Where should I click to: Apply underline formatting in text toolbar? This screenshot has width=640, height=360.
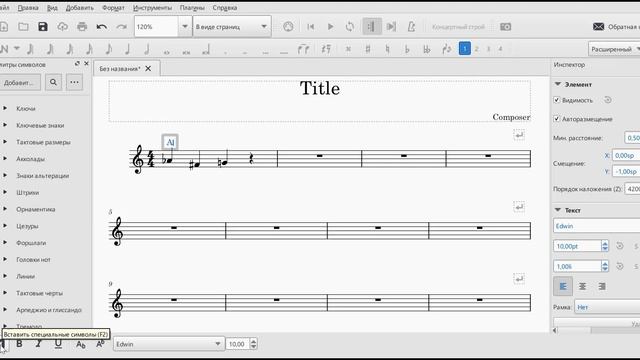pos(58,344)
